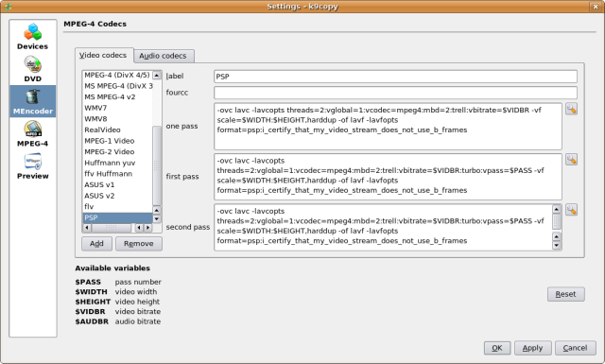Screen dimensions: 605x364
Task: Select WMV7 in the codec list
Action: (117, 108)
